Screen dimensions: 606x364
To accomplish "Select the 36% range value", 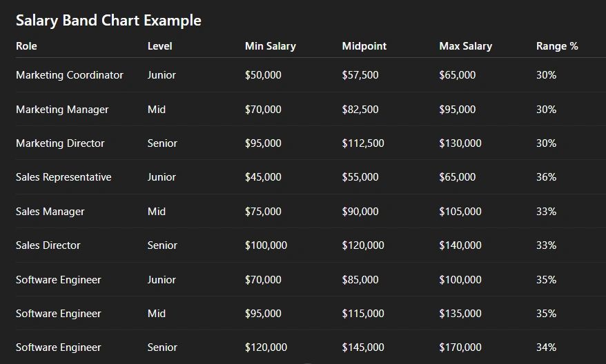I will (x=546, y=177).
